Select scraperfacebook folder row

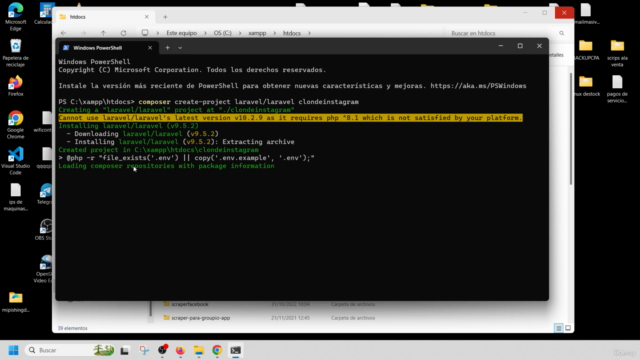[x=269, y=304]
